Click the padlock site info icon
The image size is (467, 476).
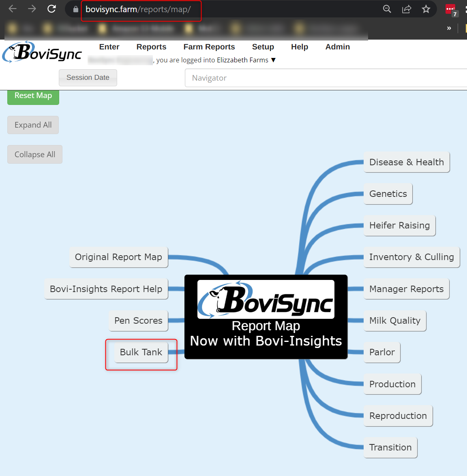tap(76, 9)
